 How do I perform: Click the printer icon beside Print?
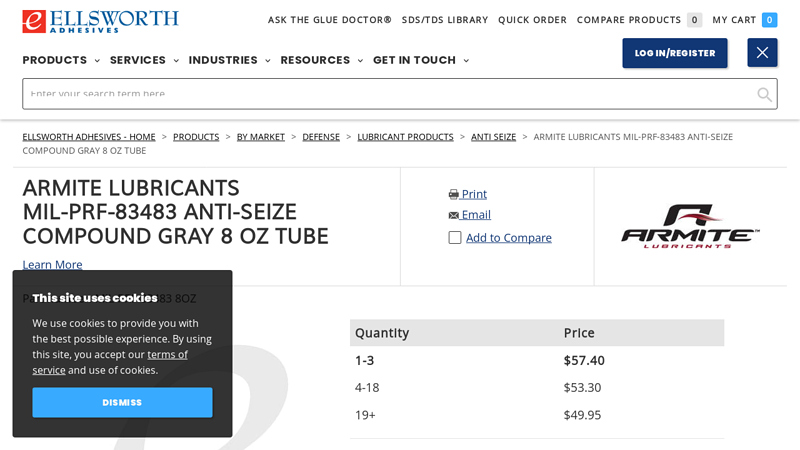click(454, 194)
